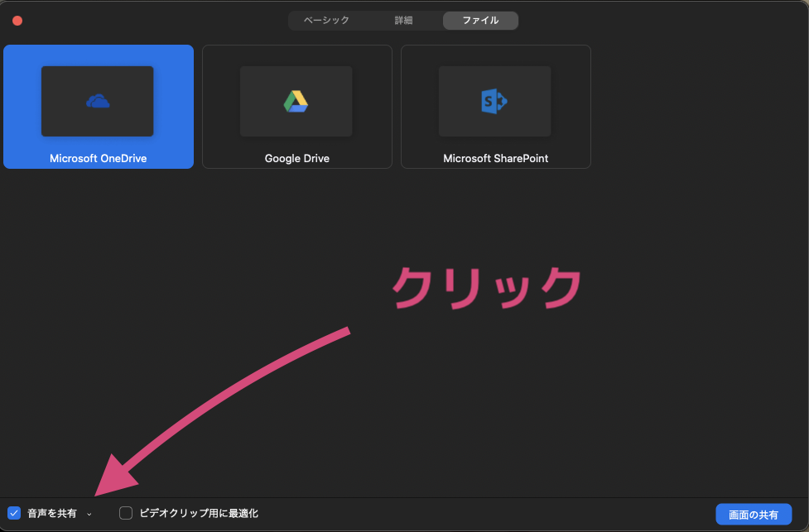Close the share window with red button
The height and width of the screenshot is (532, 809).
[x=17, y=21]
